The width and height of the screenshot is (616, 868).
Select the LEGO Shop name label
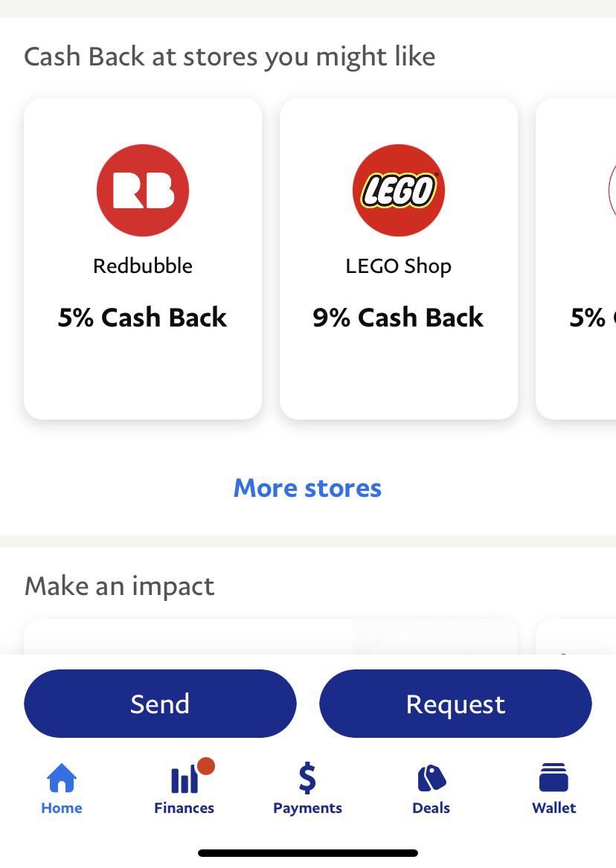pyautogui.click(x=399, y=266)
